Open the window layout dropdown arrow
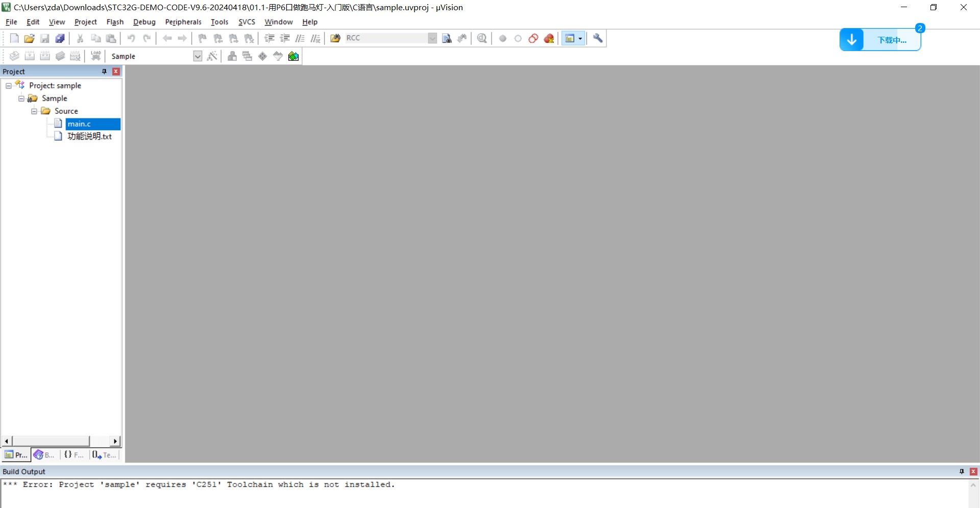 click(580, 38)
